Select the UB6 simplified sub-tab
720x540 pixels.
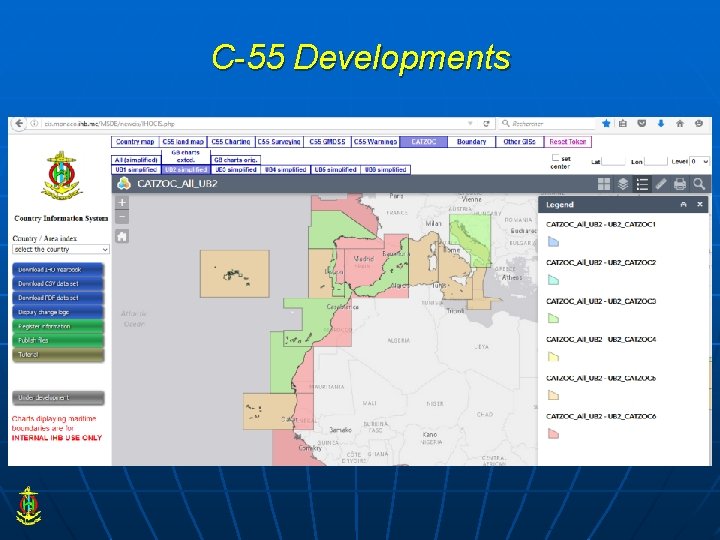tap(385, 170)
